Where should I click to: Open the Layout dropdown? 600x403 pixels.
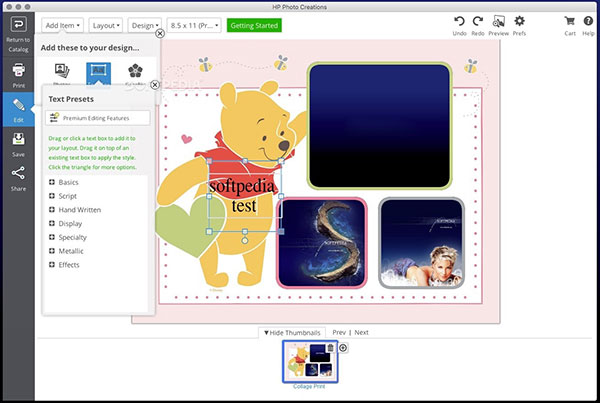(x=106, y=26)
